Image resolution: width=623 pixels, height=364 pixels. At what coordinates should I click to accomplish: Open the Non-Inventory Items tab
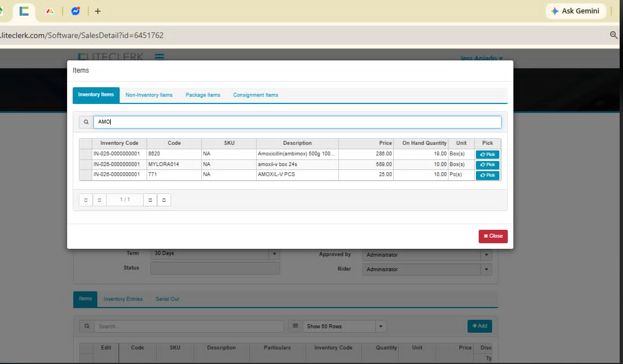coord(149,95)
